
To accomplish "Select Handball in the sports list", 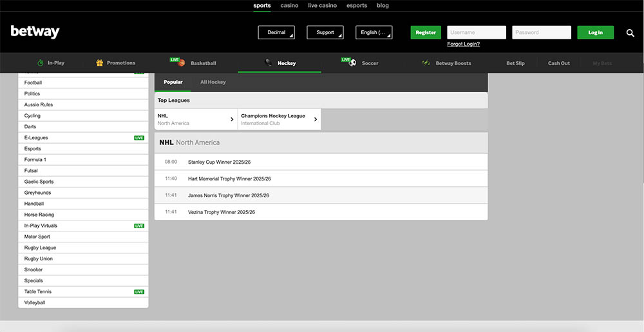I will (83, 204).
